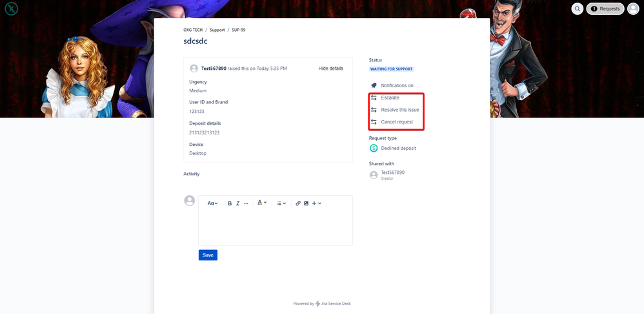The image size is (644, 314).
Task: Click the Test567890 creator avatar in Shared with
Action: click(x=374, y=175)
